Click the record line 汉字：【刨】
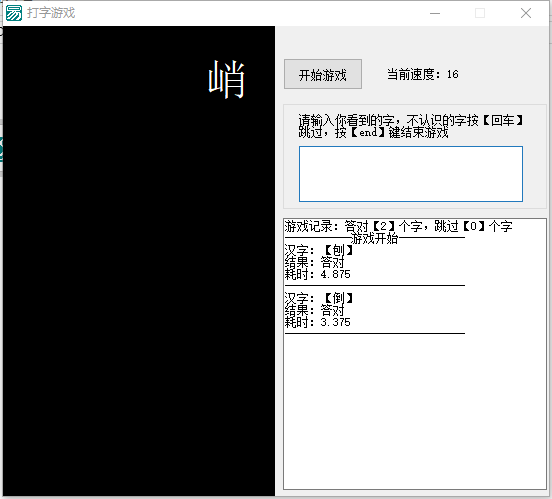 [x=319, y=250]
